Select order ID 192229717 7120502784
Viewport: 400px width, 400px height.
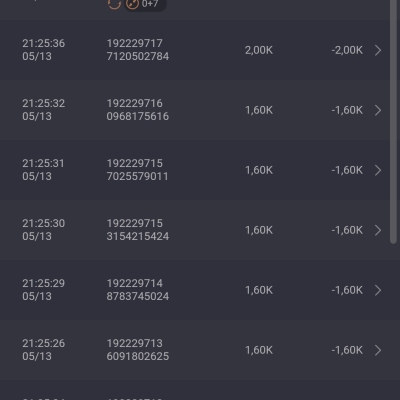click(x=138, y=50)
